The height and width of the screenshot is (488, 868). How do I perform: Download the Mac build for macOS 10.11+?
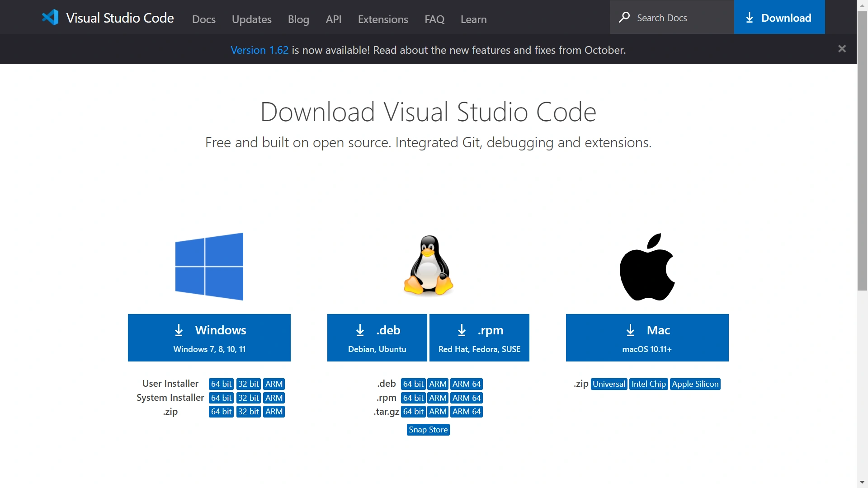(x=647, y=338)
